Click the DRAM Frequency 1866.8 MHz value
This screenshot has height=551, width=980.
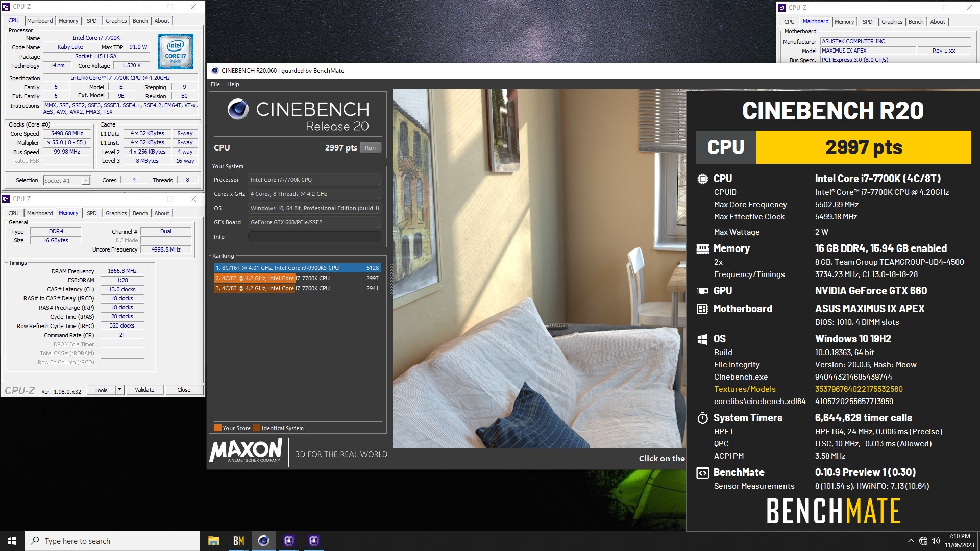point(122,271)
